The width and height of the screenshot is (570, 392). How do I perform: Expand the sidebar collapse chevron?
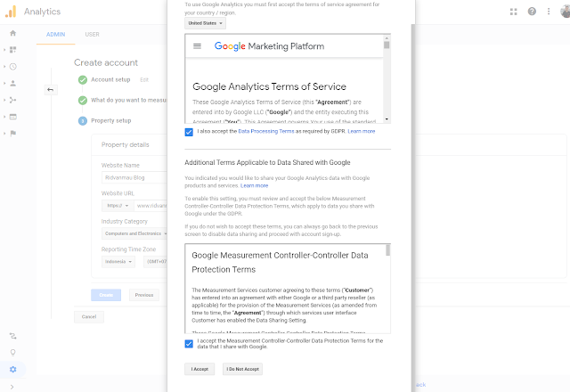coord(12,387)
